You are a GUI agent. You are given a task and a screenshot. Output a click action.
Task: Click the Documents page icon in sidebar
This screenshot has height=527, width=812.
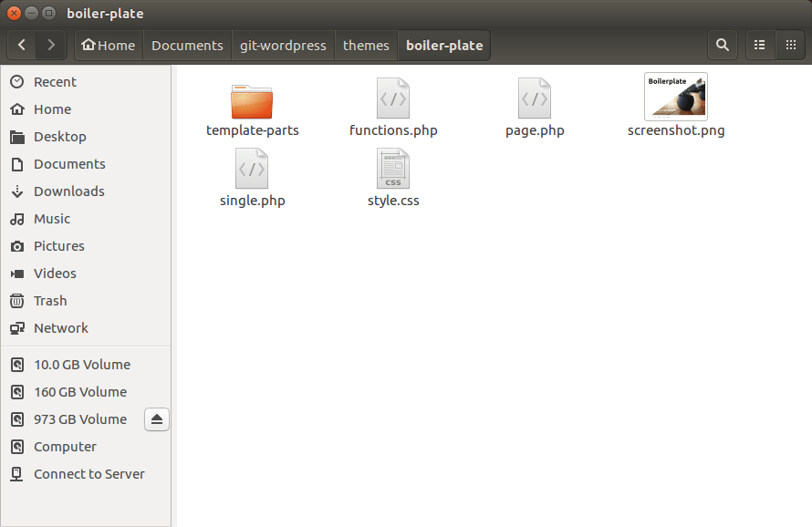pyautogui.click(x=17, y=164)
